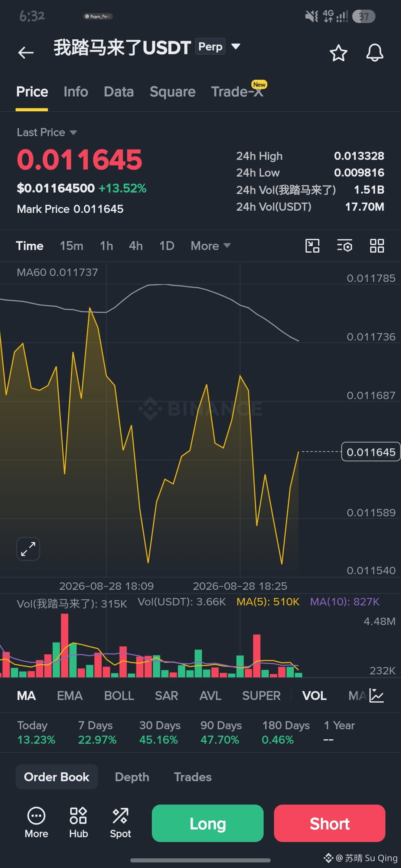401x868 pixels.
Task: Open the More menu at bottom
Action: pyautogui.click(x=36, y=823)
